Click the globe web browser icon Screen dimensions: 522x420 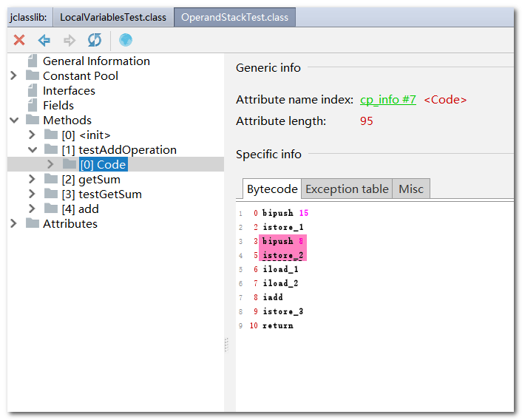126,40
